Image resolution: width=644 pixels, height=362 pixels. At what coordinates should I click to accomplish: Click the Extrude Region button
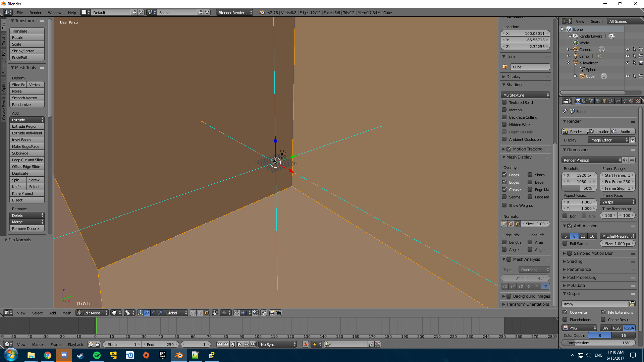pyautogui.click(x=27, y=126)
